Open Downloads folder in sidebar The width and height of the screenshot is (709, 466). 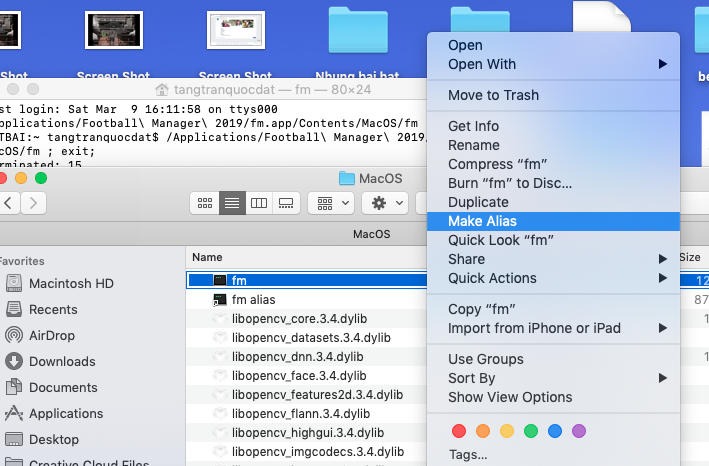click(62, 361)
